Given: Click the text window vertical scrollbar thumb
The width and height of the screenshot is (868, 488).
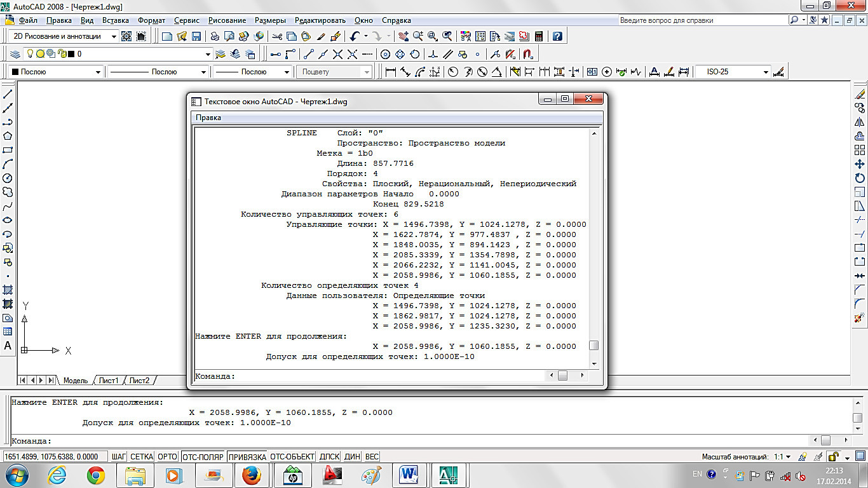Looking at the screenshot, I should 593,346.
